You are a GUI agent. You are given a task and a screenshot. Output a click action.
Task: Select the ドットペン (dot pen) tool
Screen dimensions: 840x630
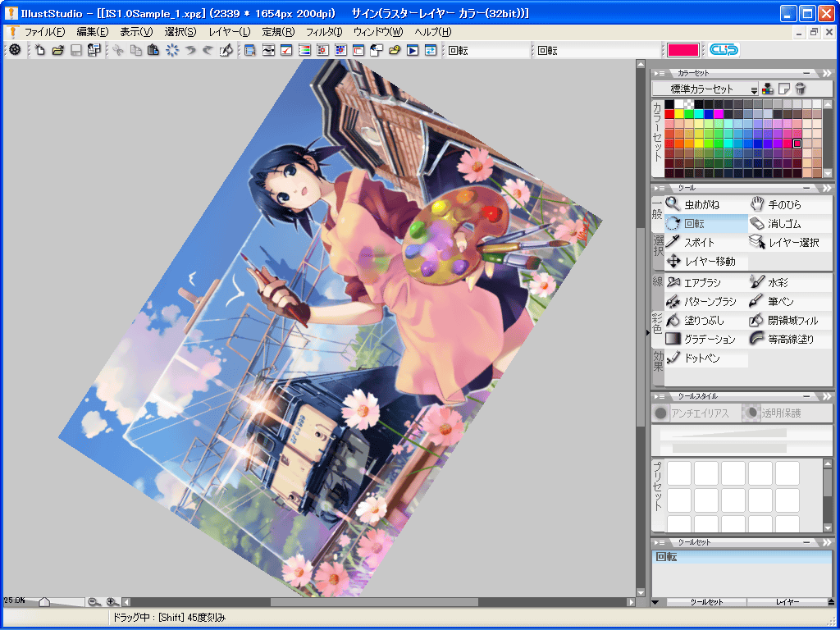[x=705, y=358]
